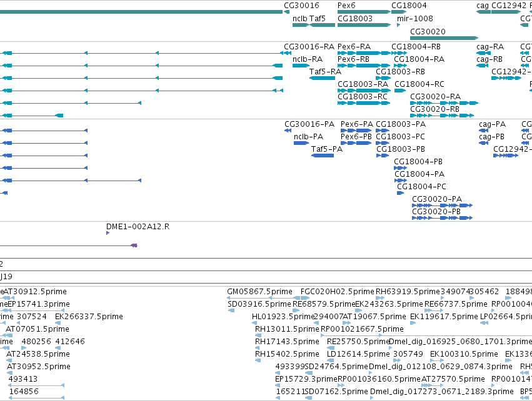Click EST label AT24538.5prime
Screen dimensions: 532x401
(38, 354)
